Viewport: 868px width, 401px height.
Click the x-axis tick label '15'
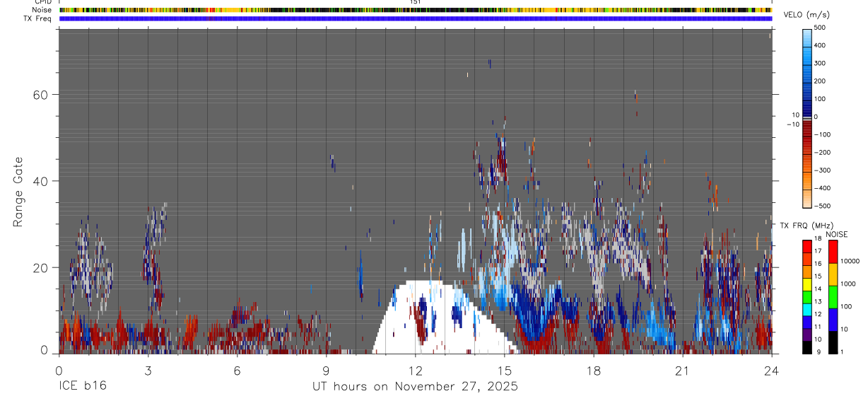tap(505, 371)
